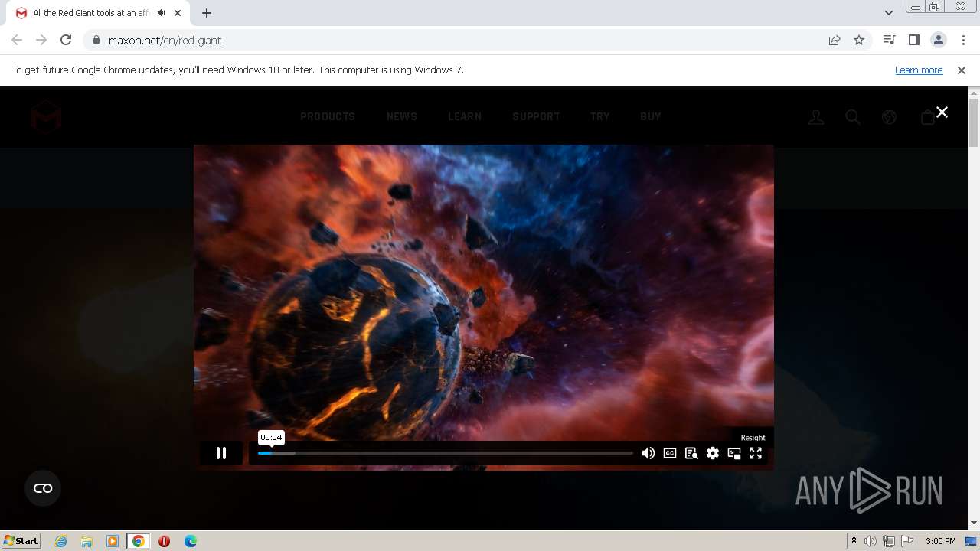The image size is (980, 551).
Task: Enable picture-in-picture mode for video
Action: (x=734, y=453)
